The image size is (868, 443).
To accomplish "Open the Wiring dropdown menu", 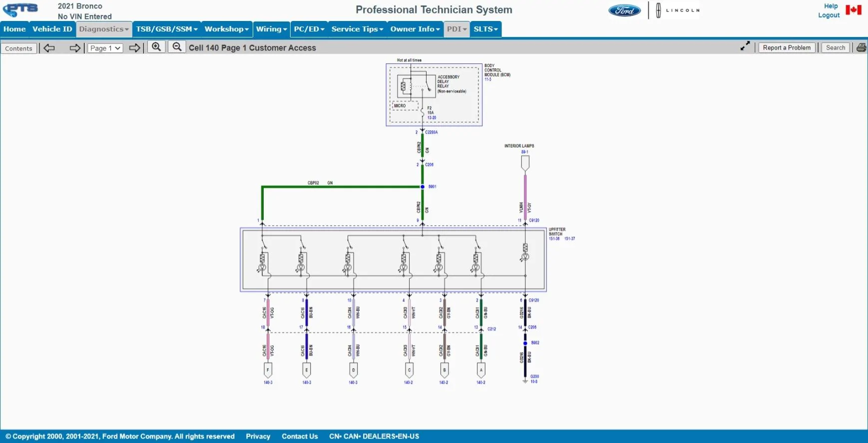I will click(x=272, y=29).
